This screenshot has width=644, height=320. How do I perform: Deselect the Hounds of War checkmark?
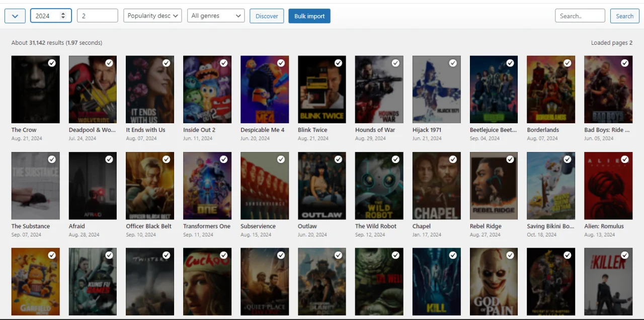[x=396, y=63]
